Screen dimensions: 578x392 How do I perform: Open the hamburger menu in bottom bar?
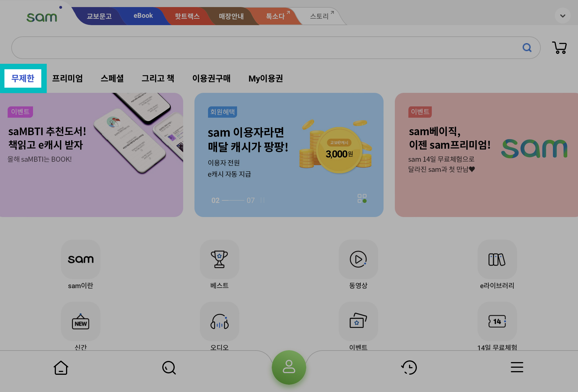[x=517, y=367]
